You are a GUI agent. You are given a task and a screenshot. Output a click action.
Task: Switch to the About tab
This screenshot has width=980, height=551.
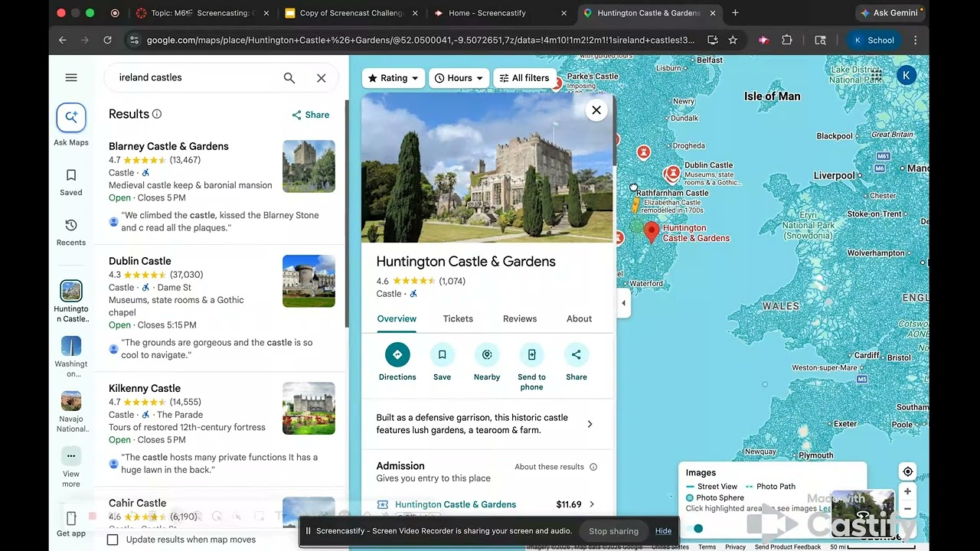(x=579, y=319)
